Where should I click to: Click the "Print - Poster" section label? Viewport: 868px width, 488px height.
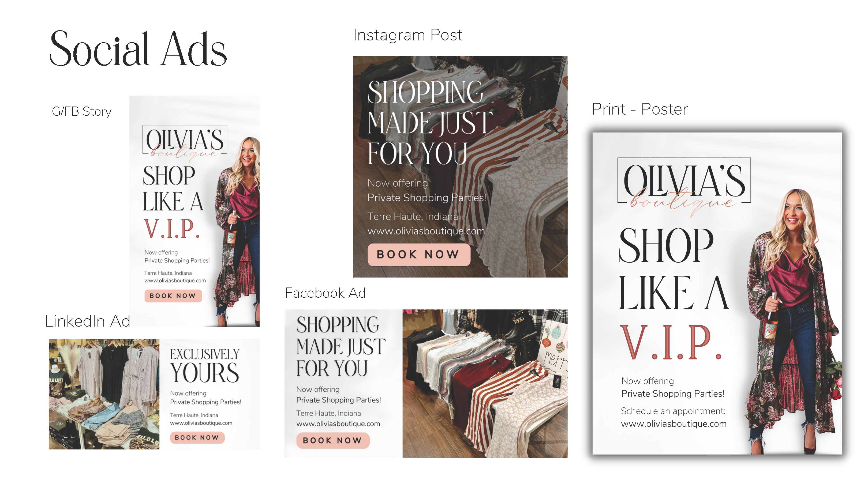[x=639, y=109]
